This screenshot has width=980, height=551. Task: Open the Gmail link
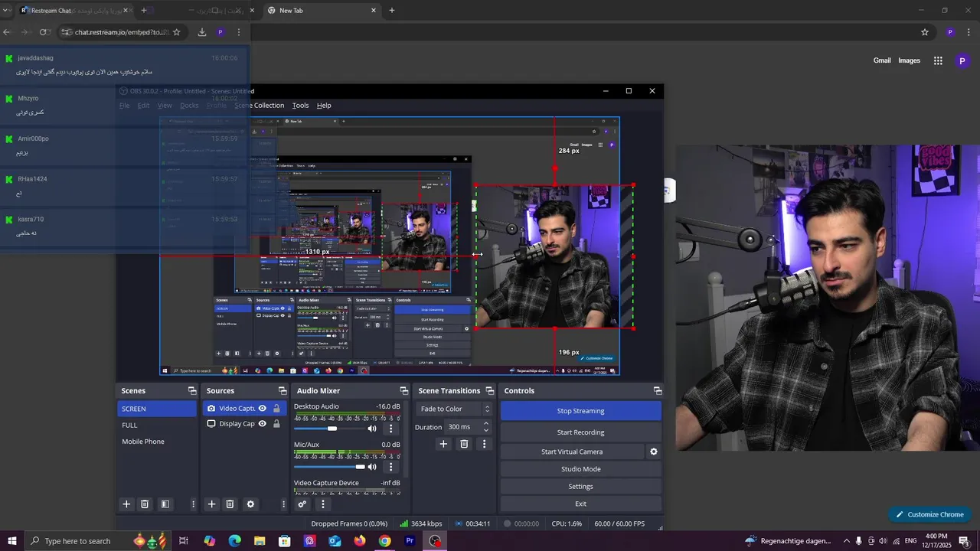pyautogui.click(x=882, y=60)
